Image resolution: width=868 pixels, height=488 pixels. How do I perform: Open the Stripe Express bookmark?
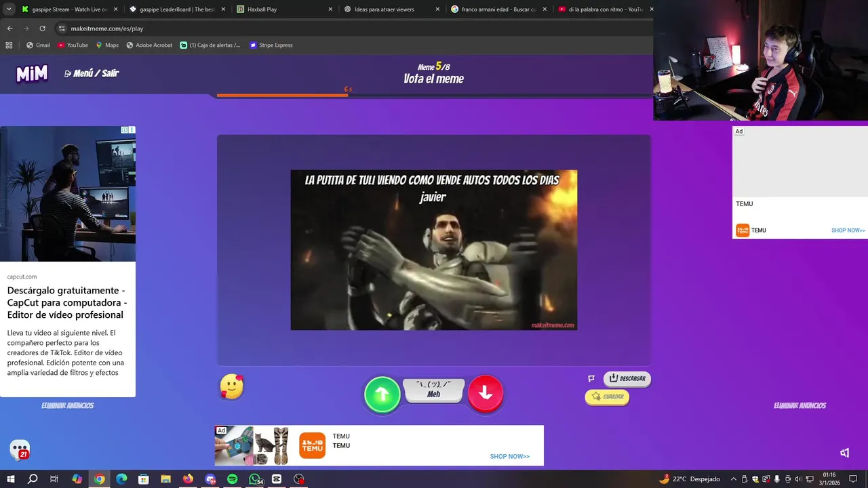(271, 45)
